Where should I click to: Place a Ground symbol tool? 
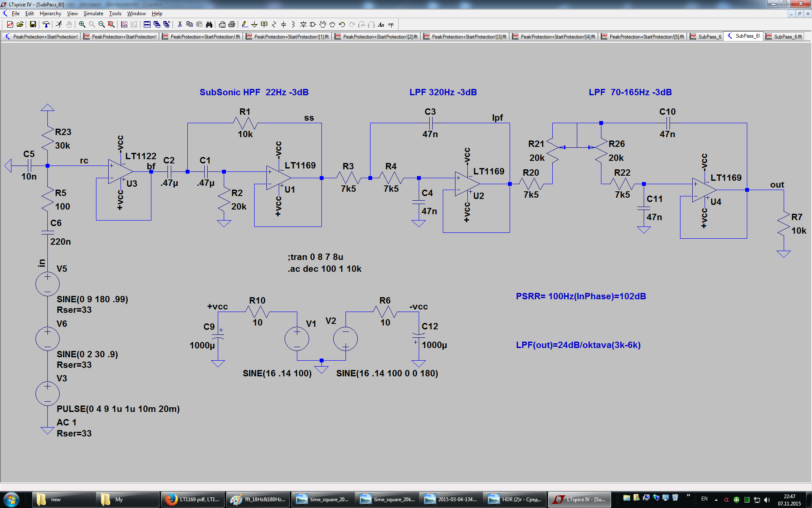coord(254,25)
